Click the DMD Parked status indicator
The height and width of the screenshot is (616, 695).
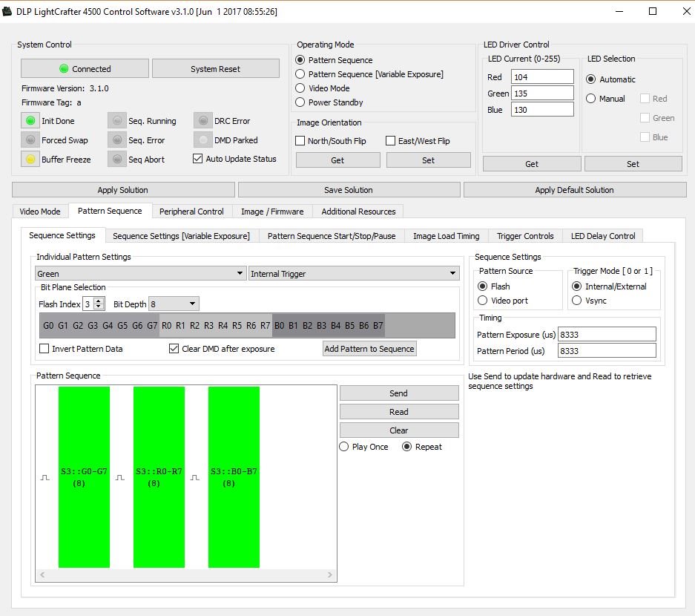203,140
